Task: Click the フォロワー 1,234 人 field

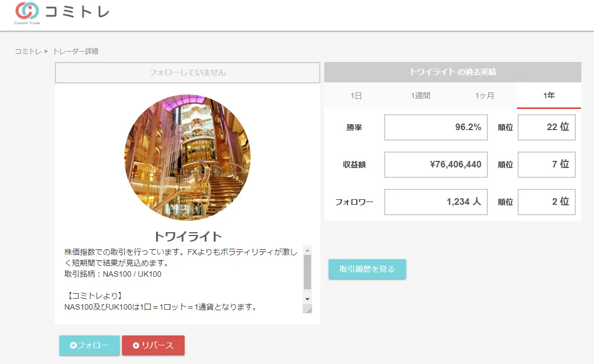Action: tap(436, 202)
